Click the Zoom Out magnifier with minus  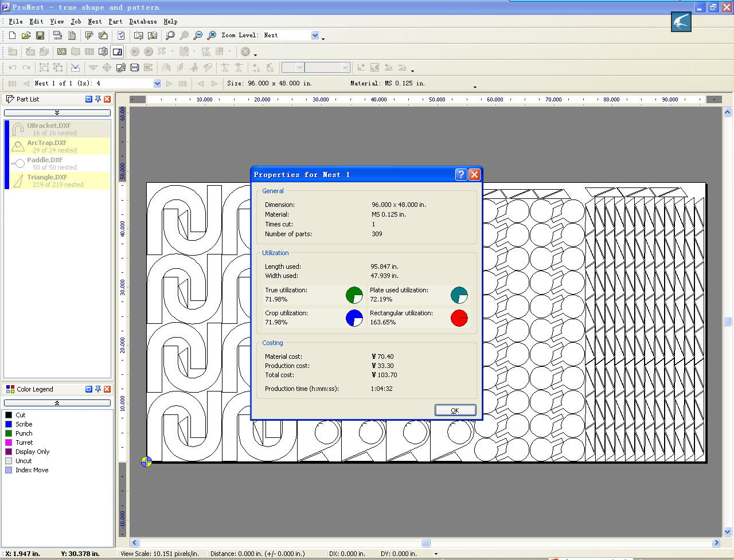[x=198, y=36]
